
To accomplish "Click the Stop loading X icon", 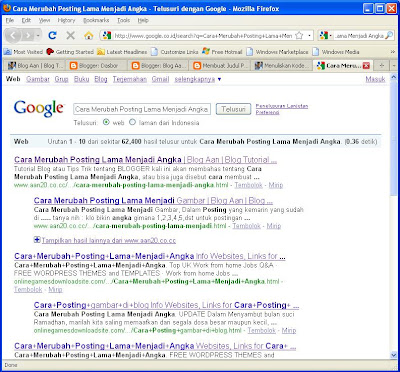I will click(x=70, y=35).
